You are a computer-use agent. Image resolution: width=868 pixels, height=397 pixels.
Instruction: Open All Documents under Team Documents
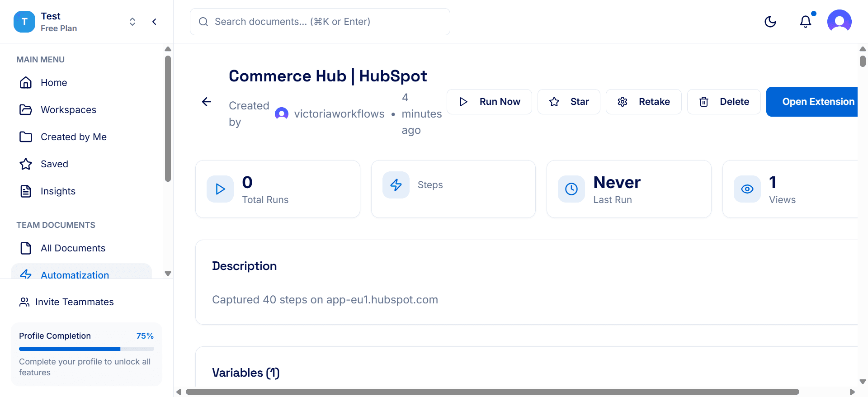coord(81,248)
